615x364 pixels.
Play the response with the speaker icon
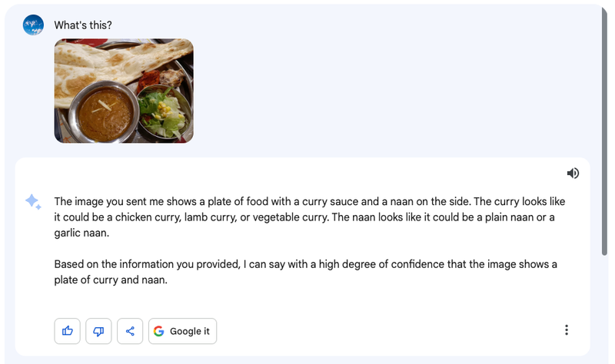[573, 174]
